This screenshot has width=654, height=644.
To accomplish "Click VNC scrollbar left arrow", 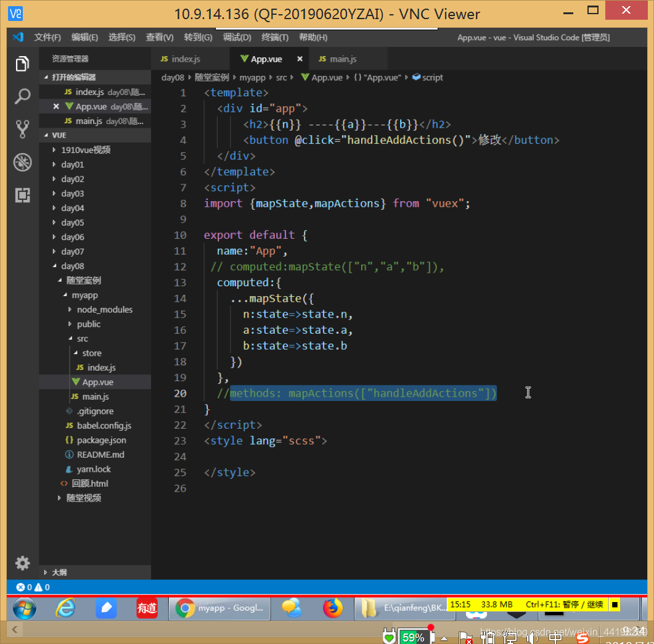I will tap(15, 629).
